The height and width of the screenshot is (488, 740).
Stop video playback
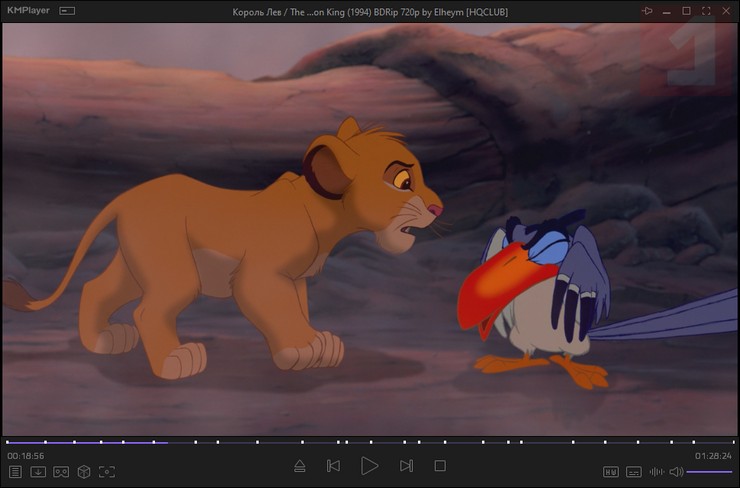[439, 466]
